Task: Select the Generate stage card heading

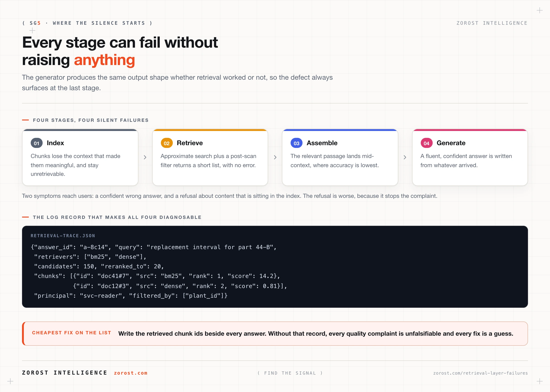Action: click(x=451, y=143)
